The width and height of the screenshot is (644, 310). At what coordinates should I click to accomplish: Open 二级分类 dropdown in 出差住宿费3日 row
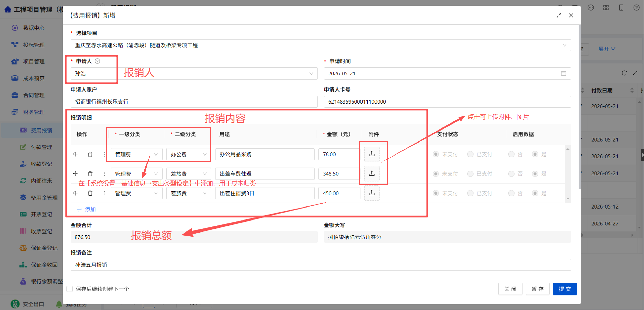click(x=189, y=193)
